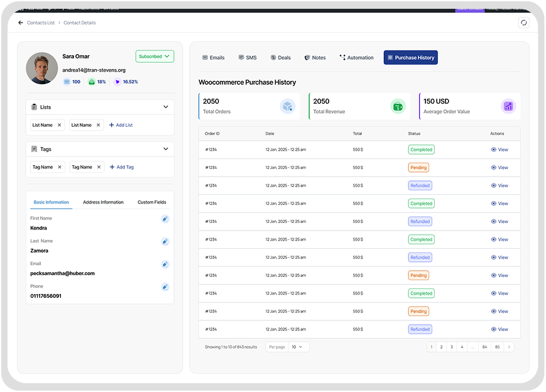The width and height of the screenshot is (546, 392).
Task: Click the back arrow beside Contacts List
Action: (x=21, y=23)
